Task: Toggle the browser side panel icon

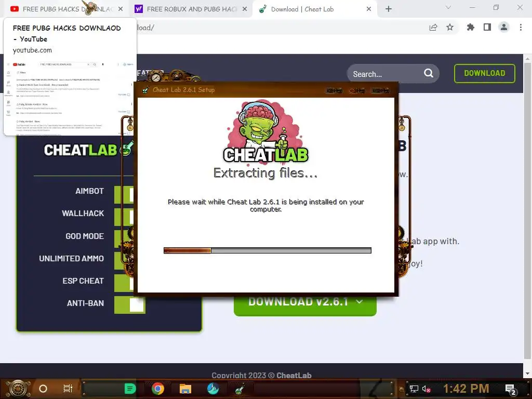Action: coord(487,28)
